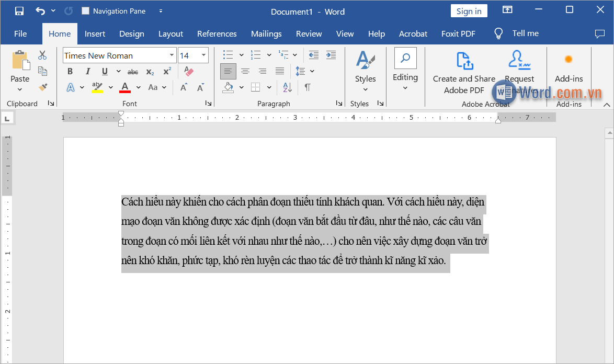The width and height of the screenshot is (614, 364).
Task: Sort the selected text A to Z
Action: point(288,87)
